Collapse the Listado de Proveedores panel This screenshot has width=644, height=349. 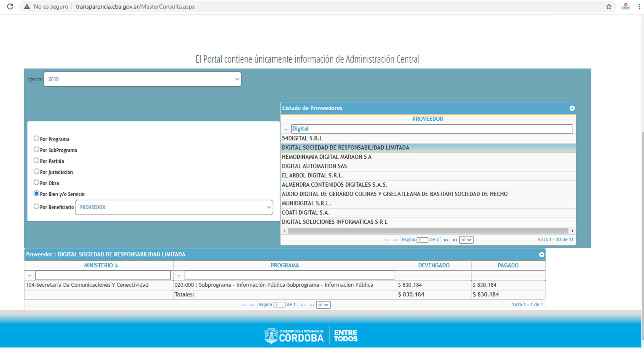pos(572,108)
